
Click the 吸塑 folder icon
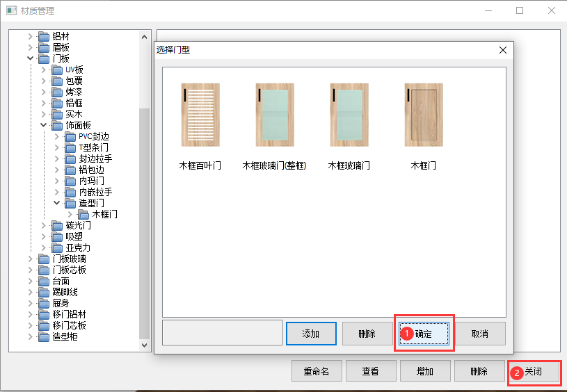57,237
